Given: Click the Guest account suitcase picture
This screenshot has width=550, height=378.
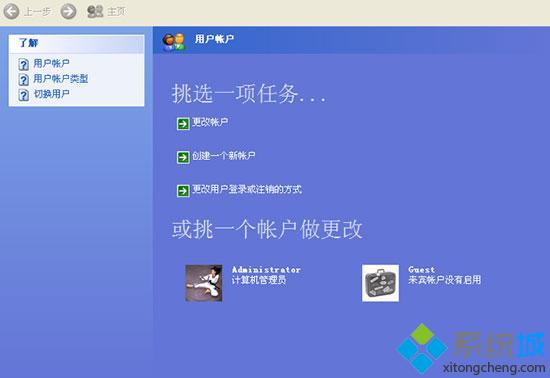Looking at the screenshot, I should tap(380, 283).
